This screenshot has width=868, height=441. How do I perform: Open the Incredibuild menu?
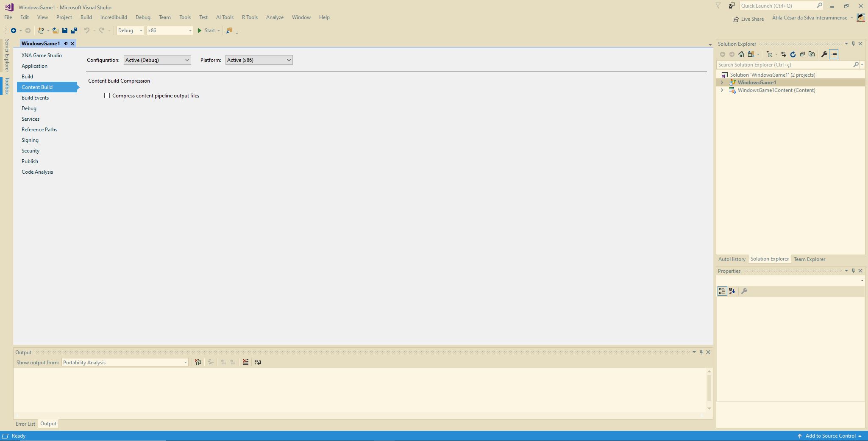[x=114, y=17]
